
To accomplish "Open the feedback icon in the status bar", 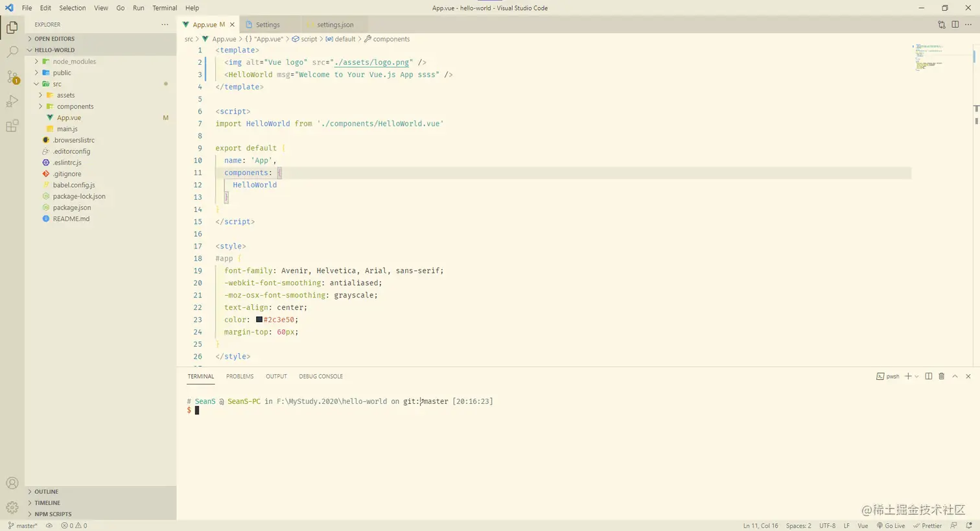I will click(953, 526).
